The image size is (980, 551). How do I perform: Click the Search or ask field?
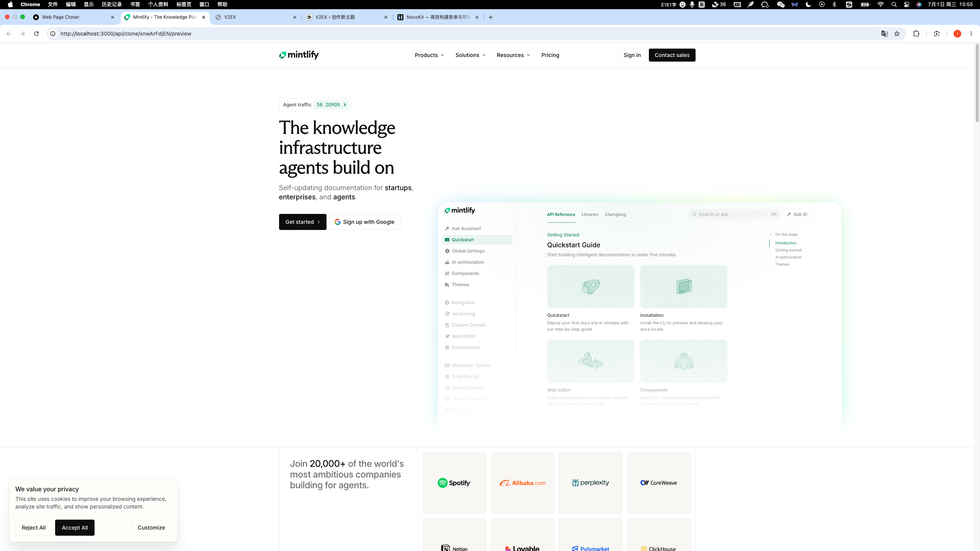coord(734,214)
